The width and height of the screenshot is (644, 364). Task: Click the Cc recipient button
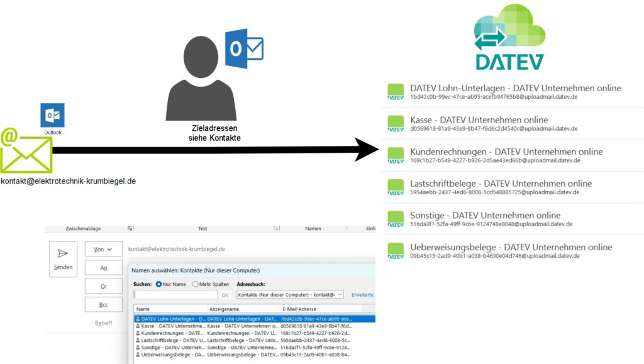[x=103, y=286]
